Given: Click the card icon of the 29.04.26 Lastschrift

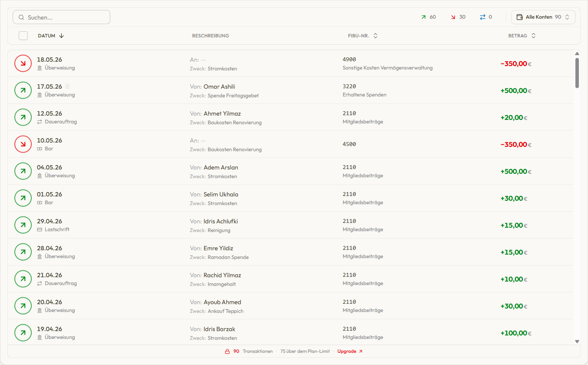Looking at the screenshot, I should pyautogui.click(x=40, y=230).
